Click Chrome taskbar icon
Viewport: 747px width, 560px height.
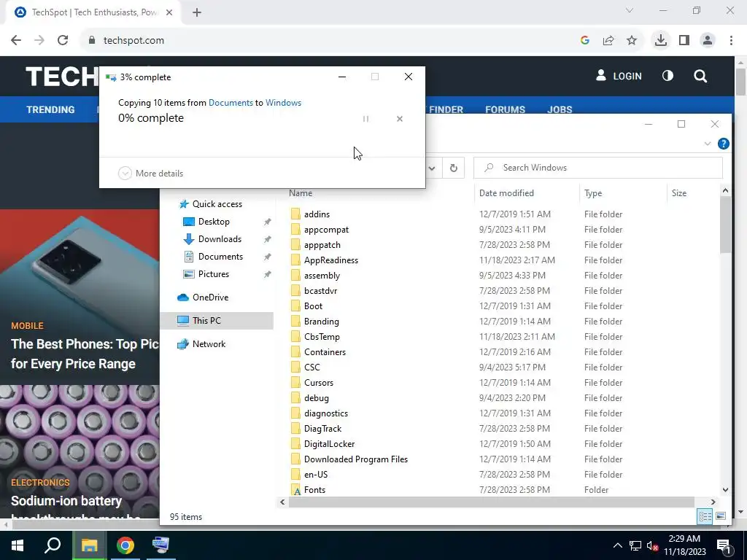click(x=125, y=545)
